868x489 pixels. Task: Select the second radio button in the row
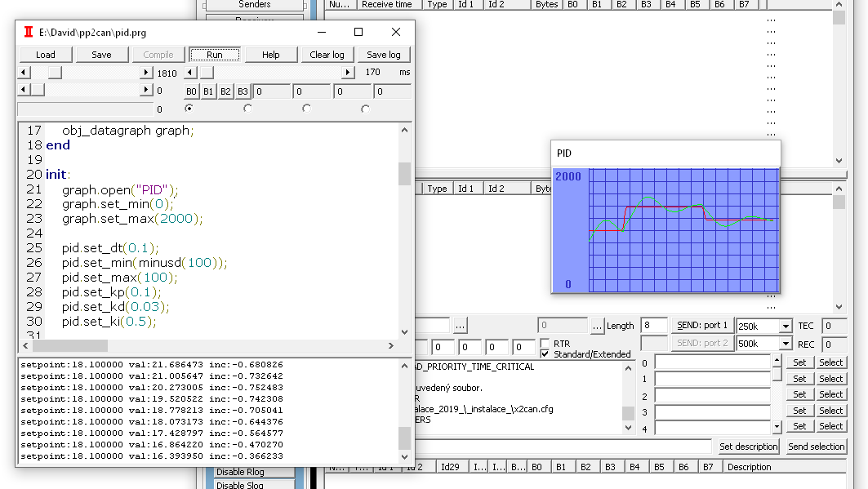pyautogui.click(x=247, y=109)
